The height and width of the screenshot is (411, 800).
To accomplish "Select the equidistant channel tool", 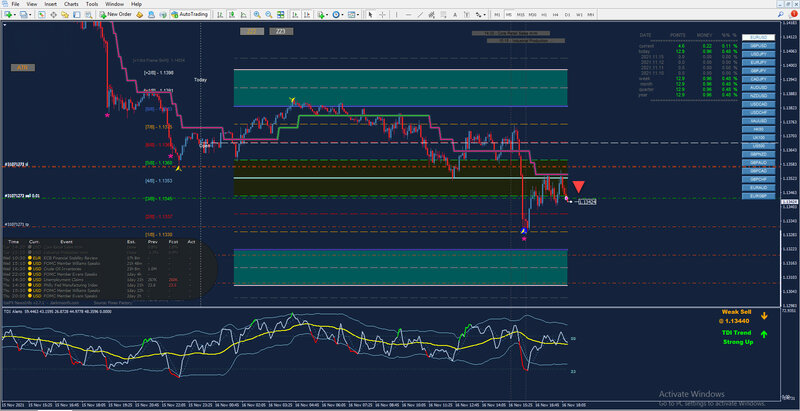I will (432, 14).
